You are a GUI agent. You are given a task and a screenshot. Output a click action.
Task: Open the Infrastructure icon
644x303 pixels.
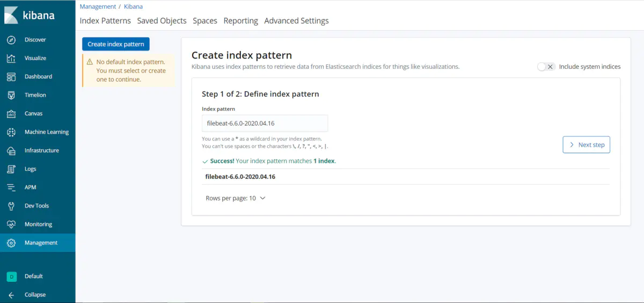pos(11,150)
